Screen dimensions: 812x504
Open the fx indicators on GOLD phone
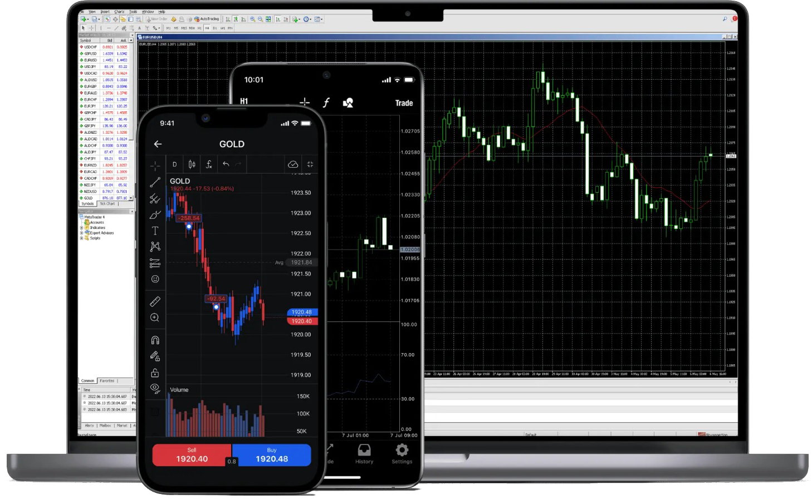(x=209, y=164)
